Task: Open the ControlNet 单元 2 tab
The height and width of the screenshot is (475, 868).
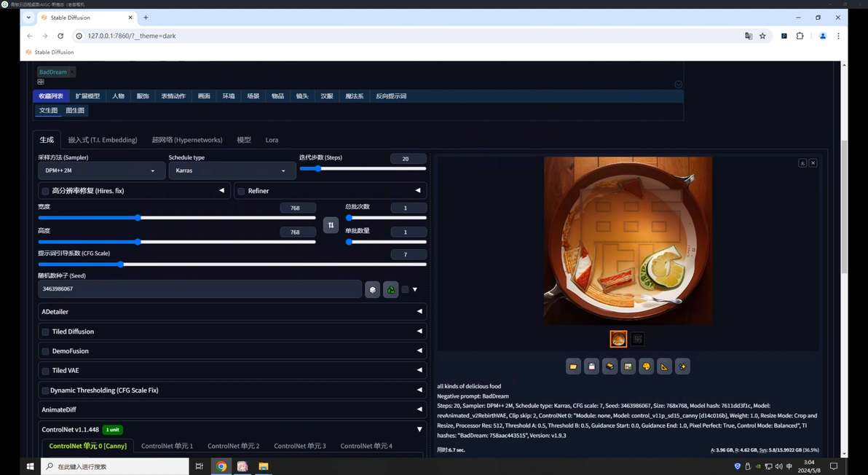Action: click(x=234, y=446)
